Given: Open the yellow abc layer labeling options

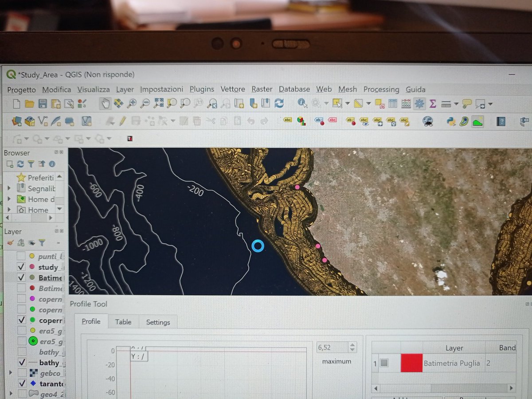Looking at the screenshot, I should click(288, 121).
